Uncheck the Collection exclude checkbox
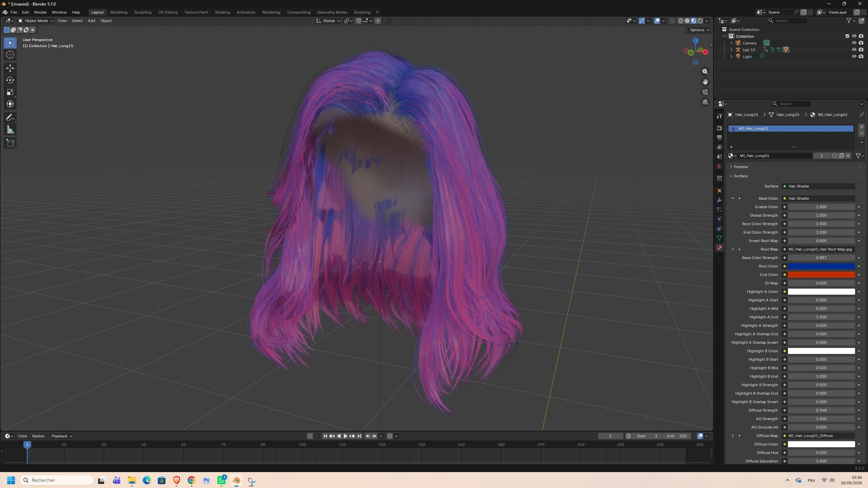This screenshot has height=488, width=868. pos(847,36)
